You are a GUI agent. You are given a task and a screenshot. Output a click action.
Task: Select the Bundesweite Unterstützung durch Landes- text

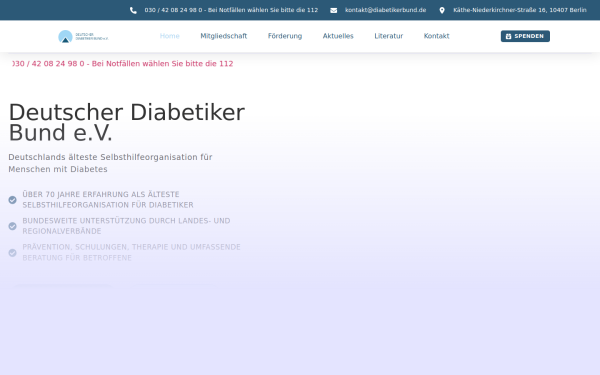tap(126, 226)
